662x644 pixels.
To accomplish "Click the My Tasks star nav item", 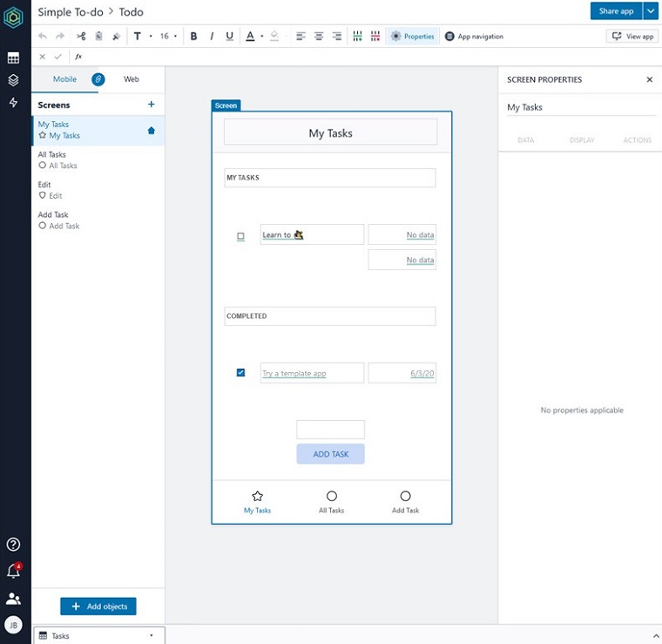I will point(257,502).
